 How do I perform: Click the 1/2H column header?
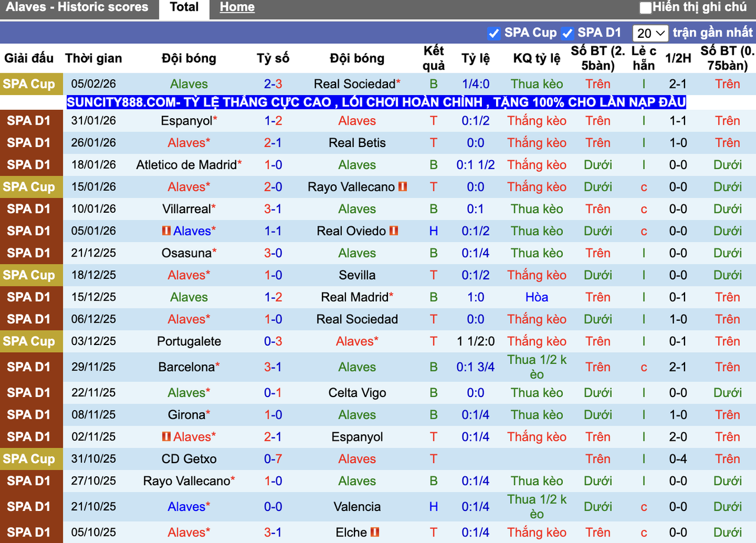(678, 58)
